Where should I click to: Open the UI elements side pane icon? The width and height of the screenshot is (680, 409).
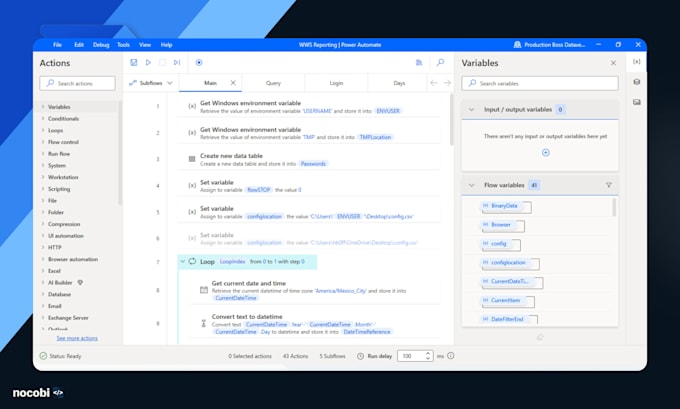click(x=637, y=82)
